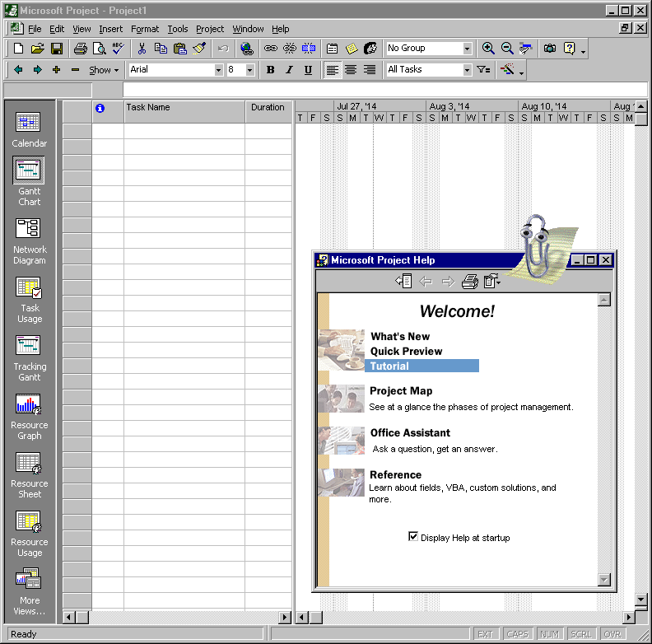Open Task Information icon
The width and height of the screenshot is (652, 644).
click(x=332, y=49)
